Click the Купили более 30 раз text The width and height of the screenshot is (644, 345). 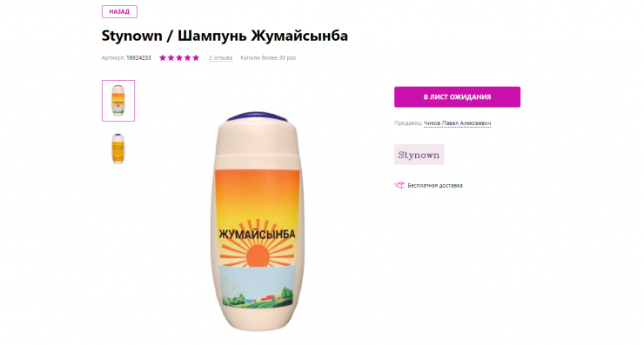coord(268,58)
